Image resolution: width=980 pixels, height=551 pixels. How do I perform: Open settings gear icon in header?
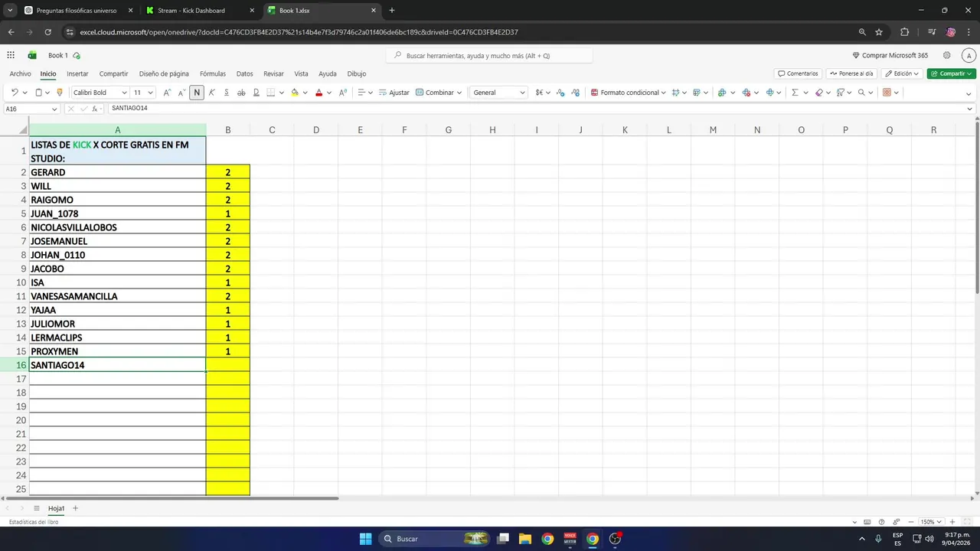point(947,55)
